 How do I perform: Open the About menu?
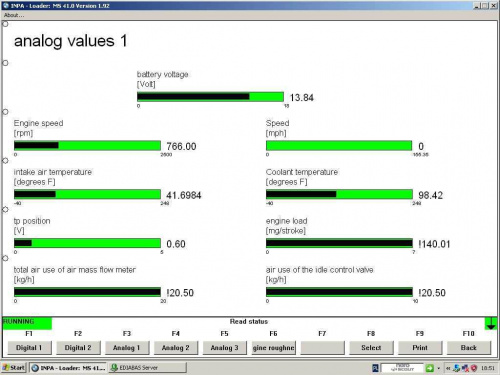point(14,15)
